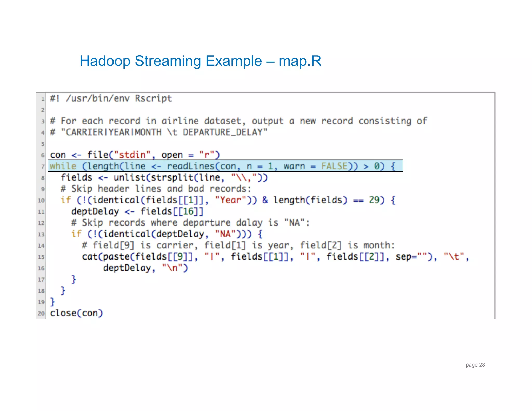This screenshot has width=532, height=411.
Task: Click the "page 28" footer label
Action: (475, 365)
